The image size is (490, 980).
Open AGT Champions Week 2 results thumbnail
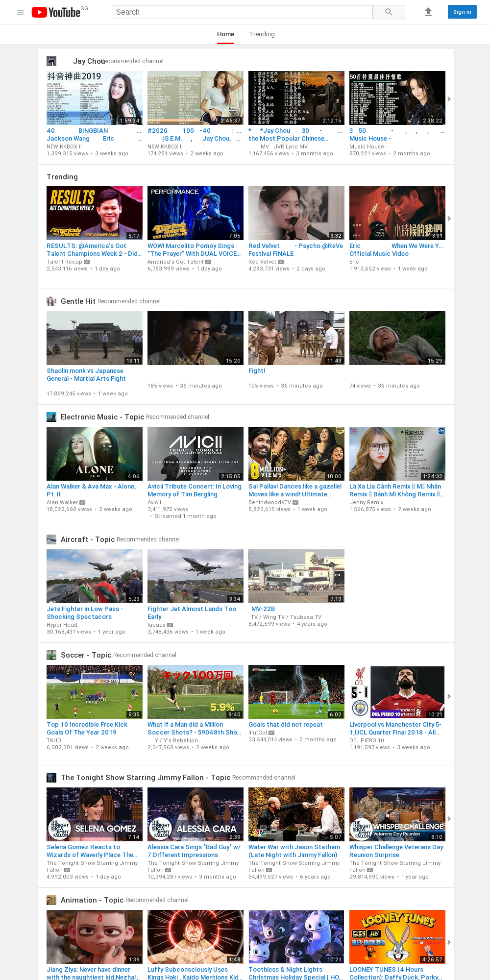coord(95,213)
